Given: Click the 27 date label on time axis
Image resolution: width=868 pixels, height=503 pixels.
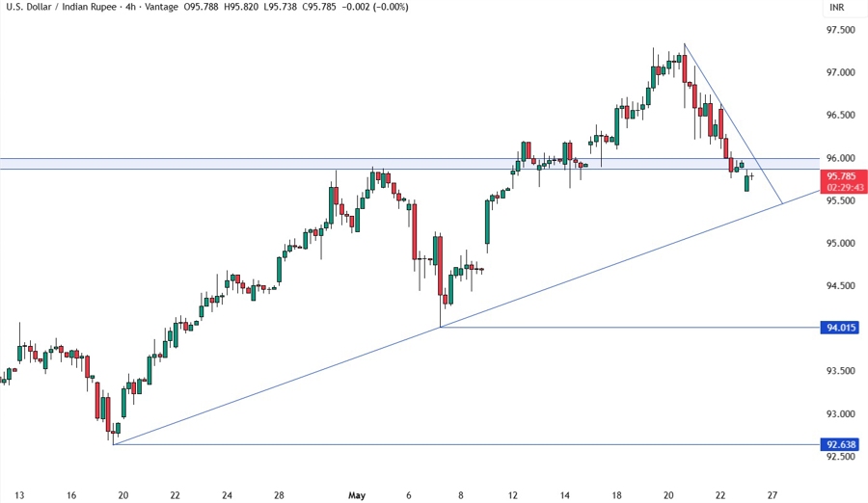Looking at the screenshot, I should tap(773, 495).
